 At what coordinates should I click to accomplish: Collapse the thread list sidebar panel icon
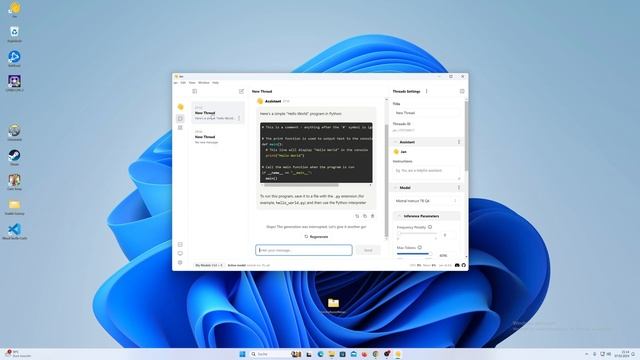pyautogui.click(x=195, y=91)
